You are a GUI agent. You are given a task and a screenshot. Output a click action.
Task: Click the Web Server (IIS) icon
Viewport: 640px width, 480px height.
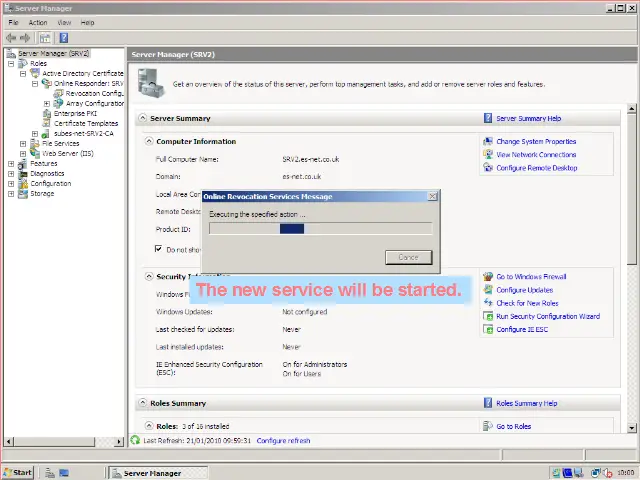[35, 153]
